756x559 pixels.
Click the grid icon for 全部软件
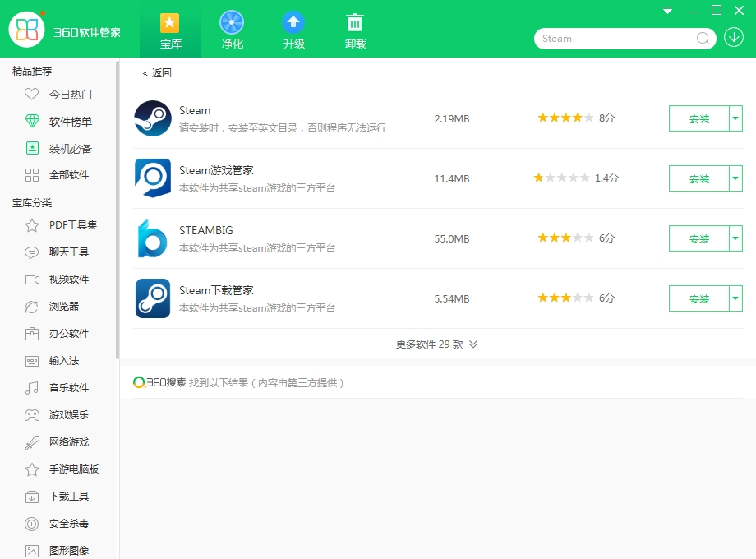(32, 175)
